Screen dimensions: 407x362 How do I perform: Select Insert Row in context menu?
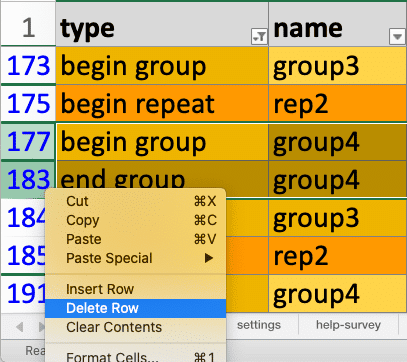[x=136, y=289]
